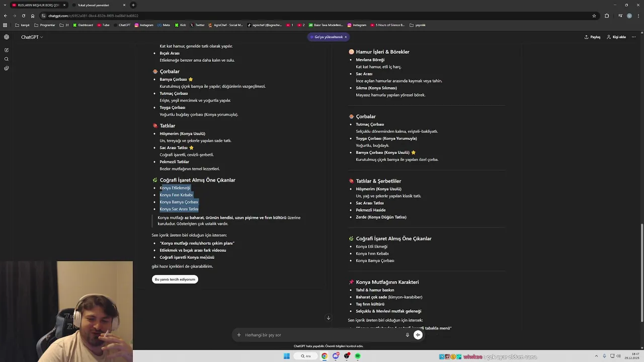The width and height of the screenshot is (644, 362).
Task: Open AgreChef - Social M... bookmark
Action: pos(225,25)
